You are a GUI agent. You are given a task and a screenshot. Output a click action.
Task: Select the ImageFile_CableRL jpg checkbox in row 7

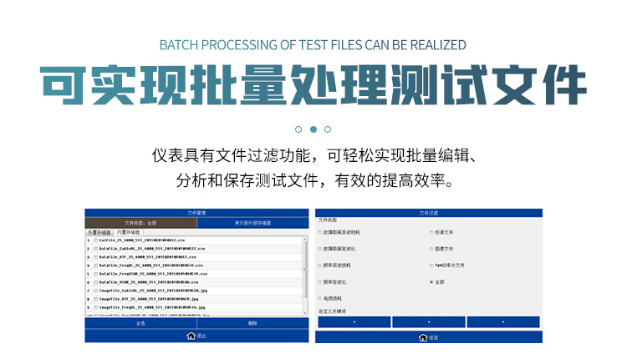(x=96, y=290)
